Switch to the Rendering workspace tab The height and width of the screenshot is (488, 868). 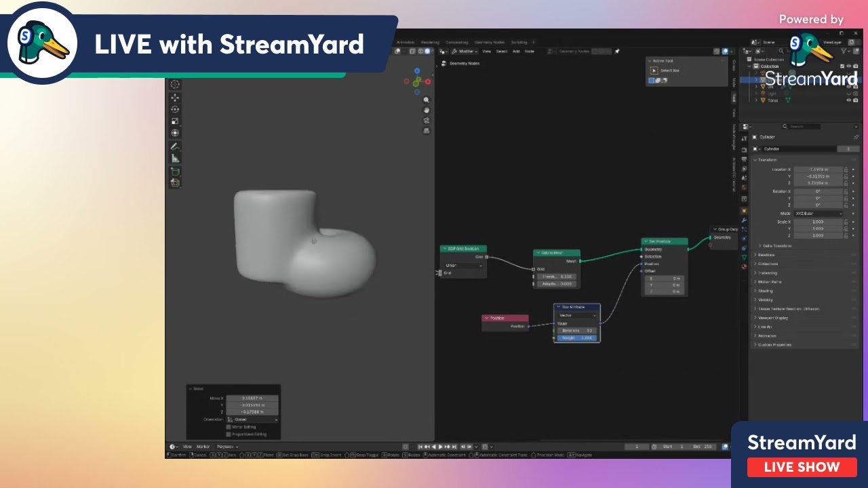430,42
